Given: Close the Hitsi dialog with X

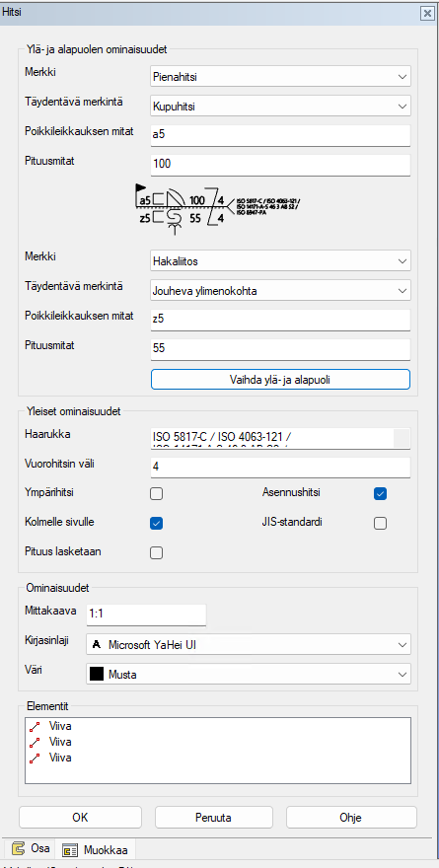Looking at the screenshot, I should click(427, 13).
